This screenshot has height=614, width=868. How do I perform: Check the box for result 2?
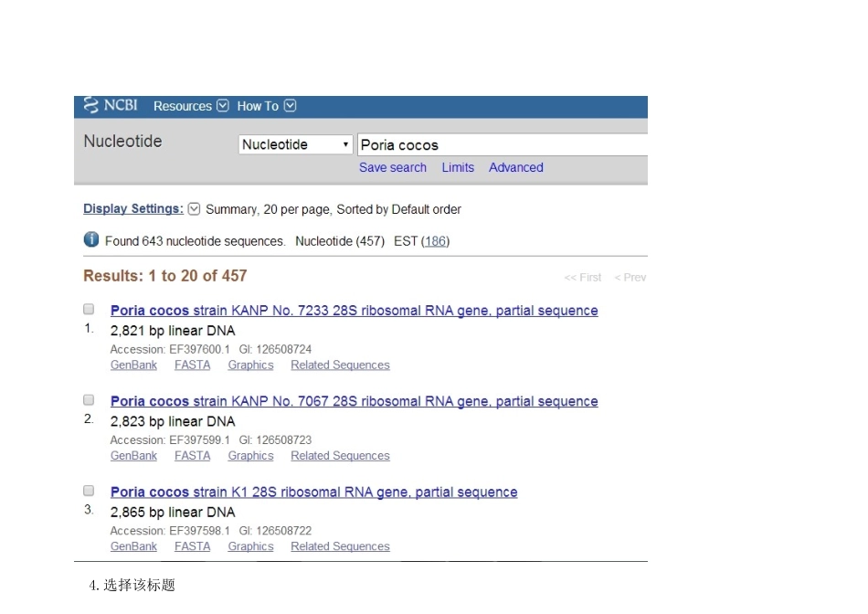[x=89, y=399]
